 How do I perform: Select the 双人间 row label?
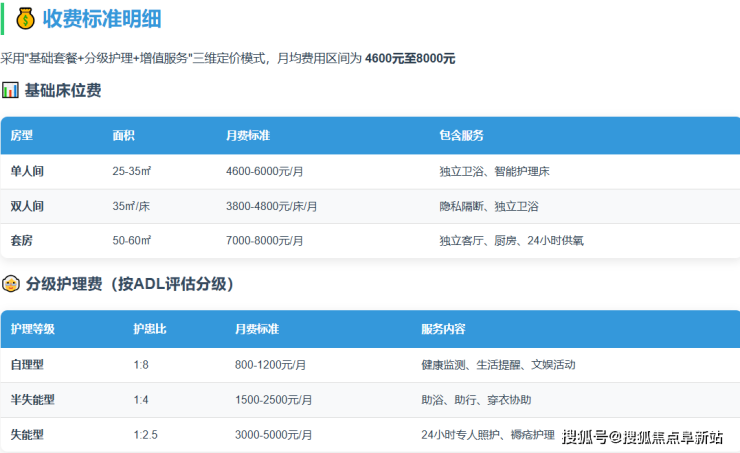pos(27,206)
